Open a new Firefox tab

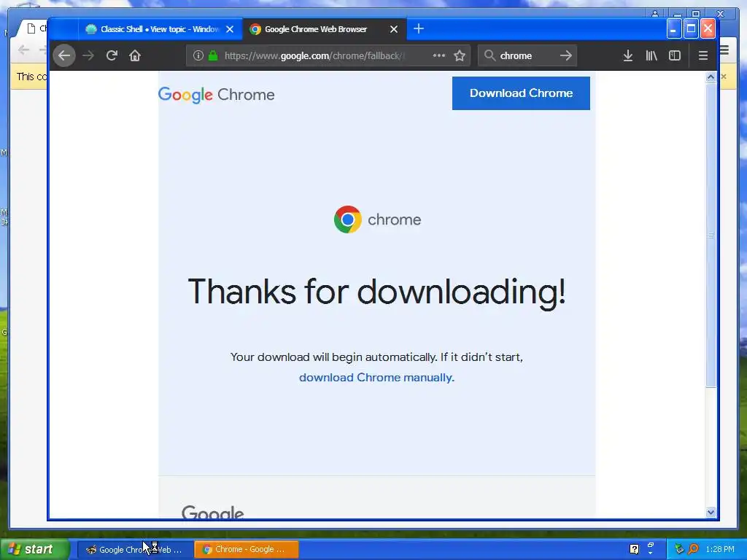pos(418,29)
